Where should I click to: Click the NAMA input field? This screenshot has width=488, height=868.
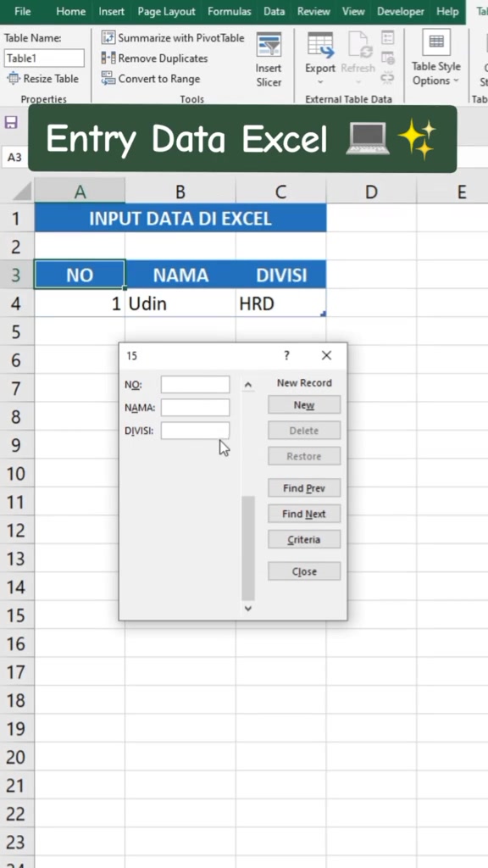(x=196, y=408)
